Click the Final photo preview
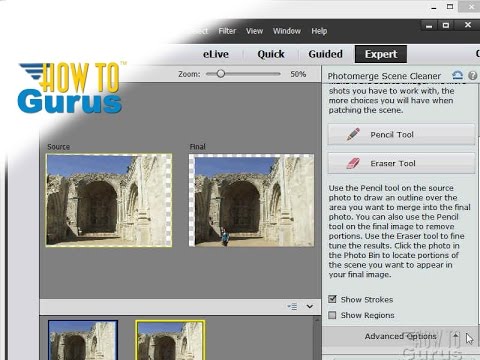This screenshot has width=480, height=360. click(251, 200)
